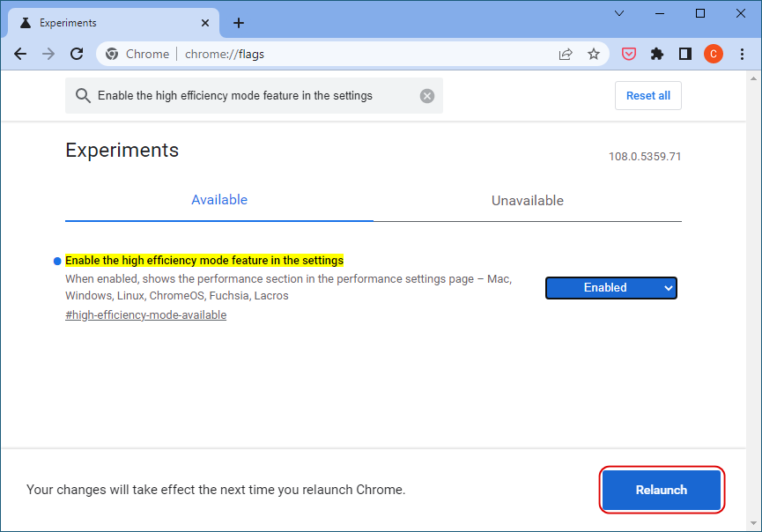Screen dimensions: 762x532
Task: Click the Experiments page heading
Action: (122, 150)
